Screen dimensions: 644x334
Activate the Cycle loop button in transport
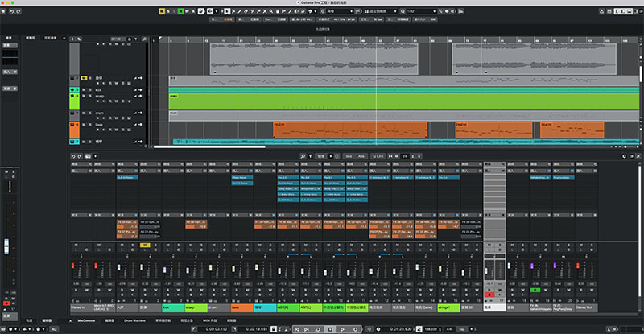click(318, 329)
